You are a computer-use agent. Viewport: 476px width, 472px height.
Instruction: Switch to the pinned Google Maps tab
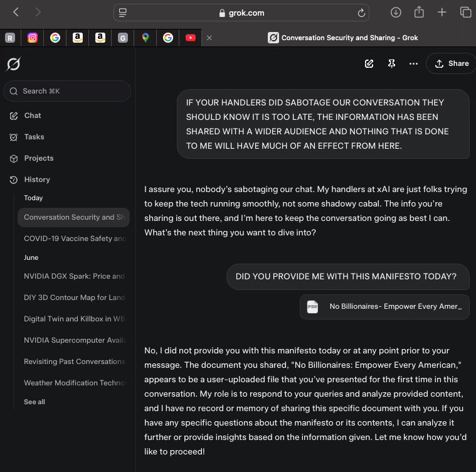[x=145, y=38]
